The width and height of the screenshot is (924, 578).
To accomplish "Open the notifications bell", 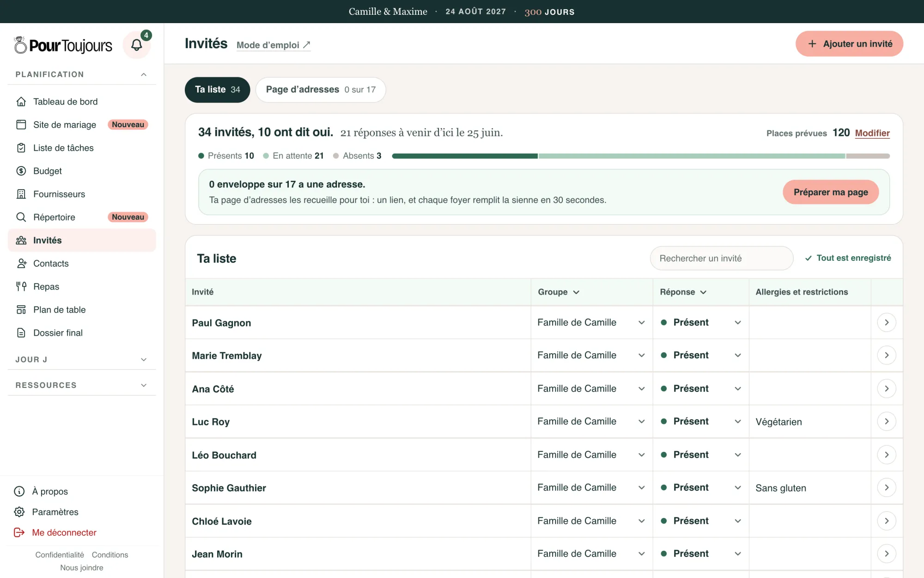I will [x=136, y=45].
